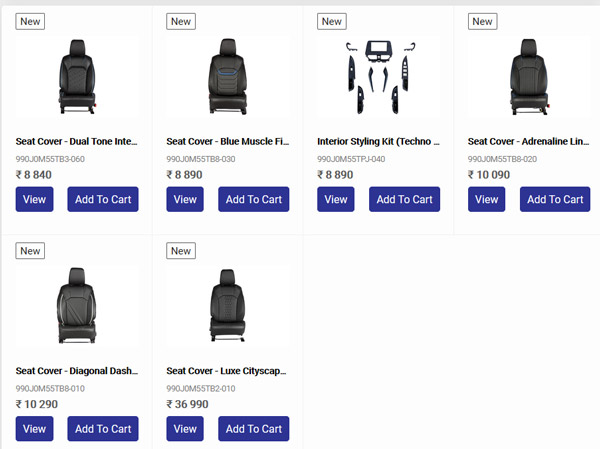View the Interior Styling Kit details
Viewport: 600px width, 449px height.
336,199
